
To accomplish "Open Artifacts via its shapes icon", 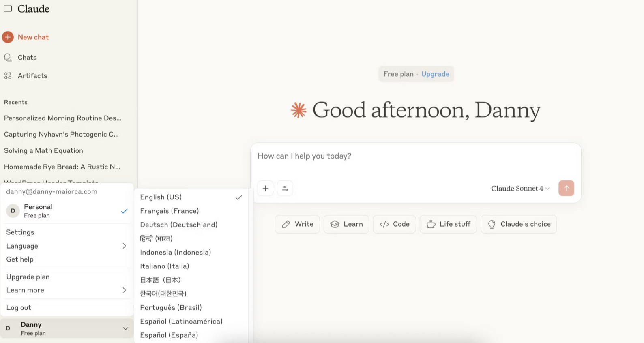I will (8, 76).
